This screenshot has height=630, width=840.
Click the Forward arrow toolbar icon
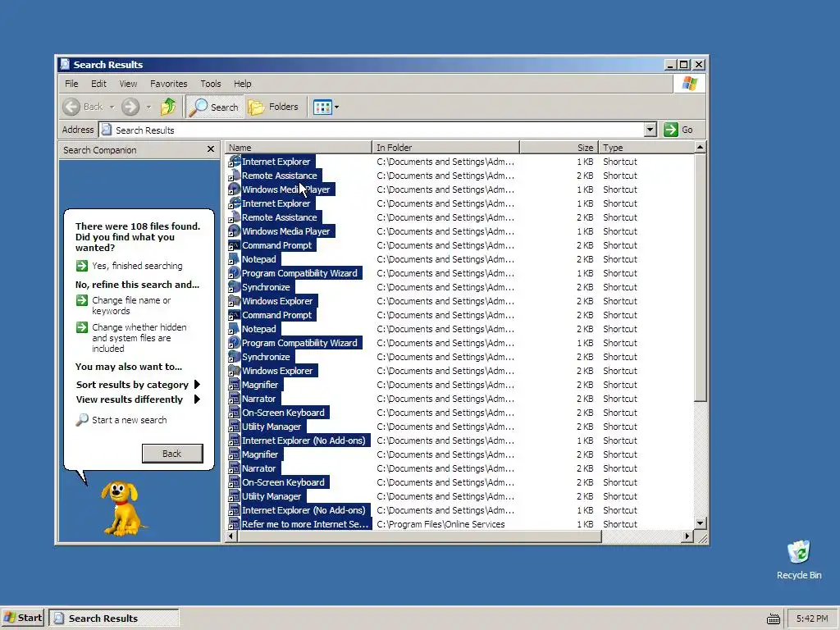coord(130,107)
